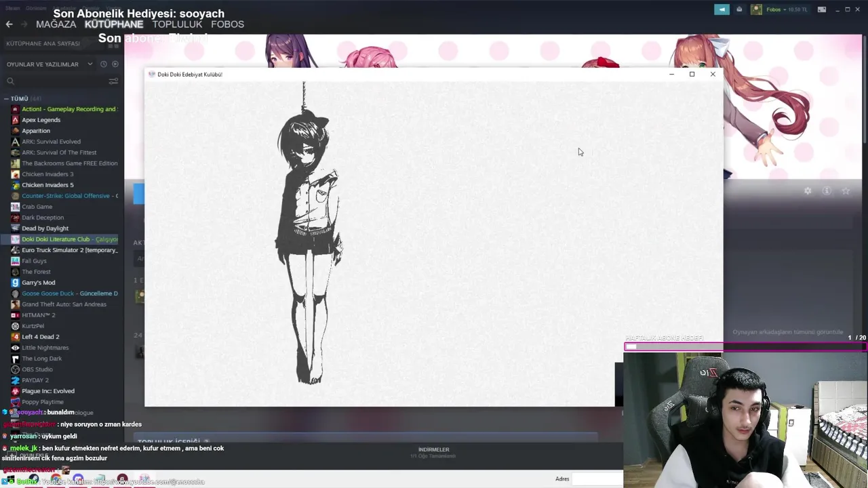Click streamer webcam overlay

(x=746, y=420)
